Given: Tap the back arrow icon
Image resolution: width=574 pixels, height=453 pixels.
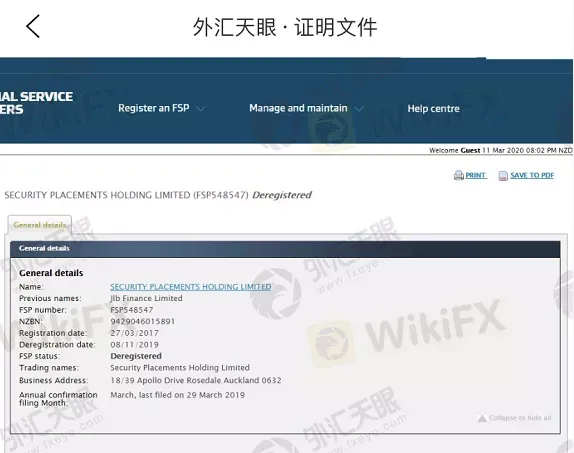Looking at the screenshot, I should [33, 26].
